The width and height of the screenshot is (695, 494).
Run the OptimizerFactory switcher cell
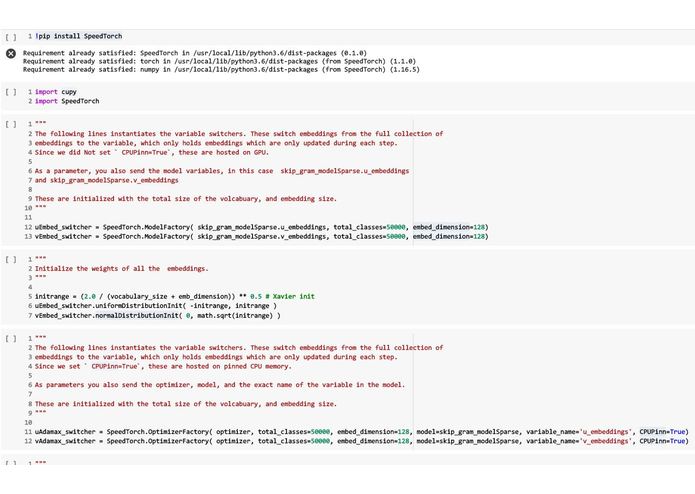click(11, 339)
